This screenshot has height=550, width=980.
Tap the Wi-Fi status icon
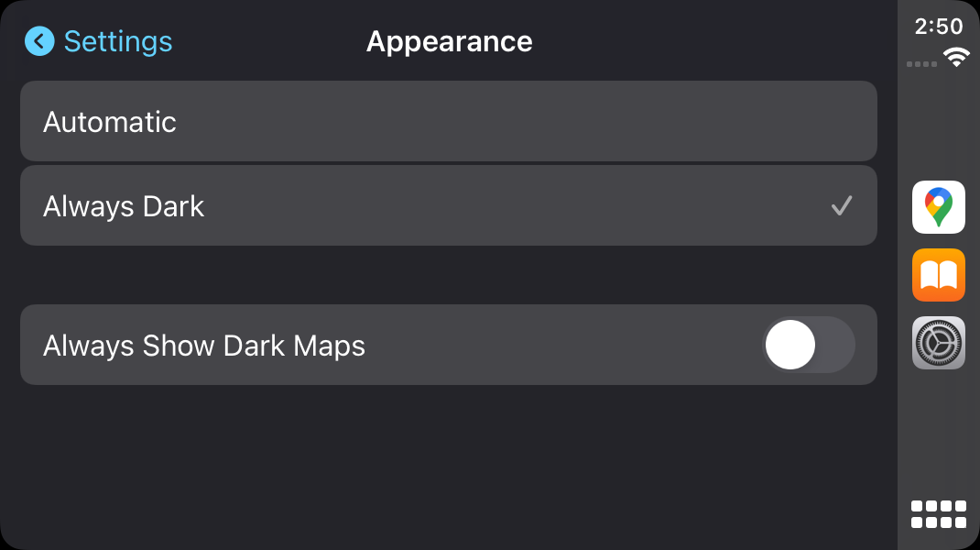(x=956, y=57)
